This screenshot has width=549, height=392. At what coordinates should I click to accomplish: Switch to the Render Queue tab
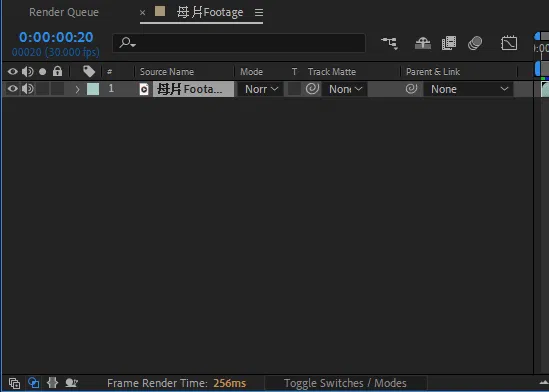click(64, 12)
